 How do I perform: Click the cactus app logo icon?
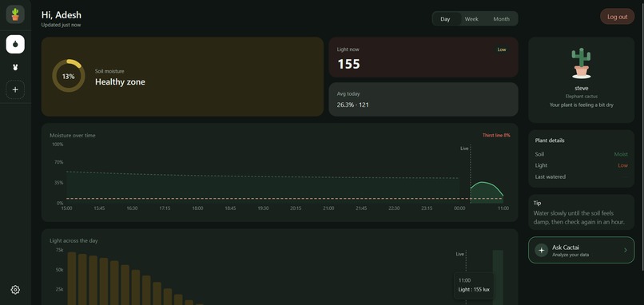point(15,14)
